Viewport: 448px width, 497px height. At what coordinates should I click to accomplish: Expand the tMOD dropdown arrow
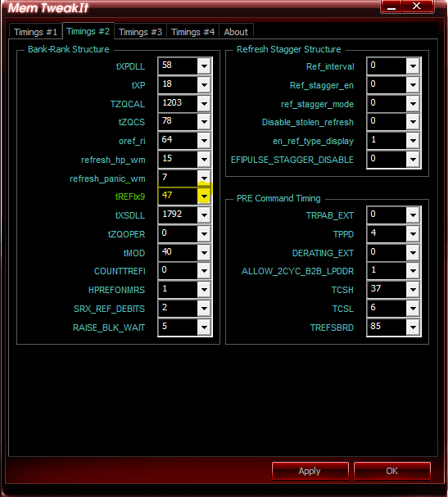click(204, 253)
